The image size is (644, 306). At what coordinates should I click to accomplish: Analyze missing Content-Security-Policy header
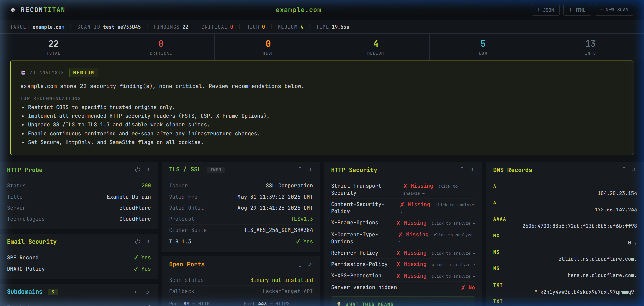tap(437, 208)
